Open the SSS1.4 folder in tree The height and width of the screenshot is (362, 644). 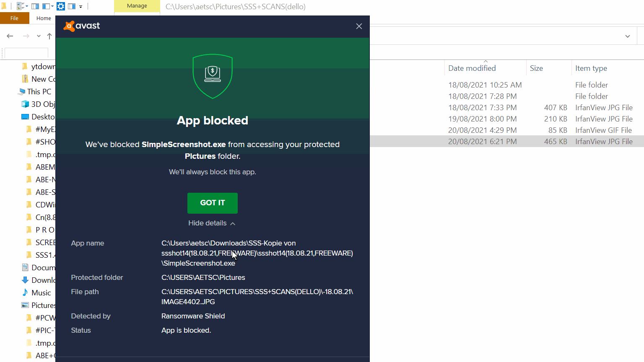40,255
